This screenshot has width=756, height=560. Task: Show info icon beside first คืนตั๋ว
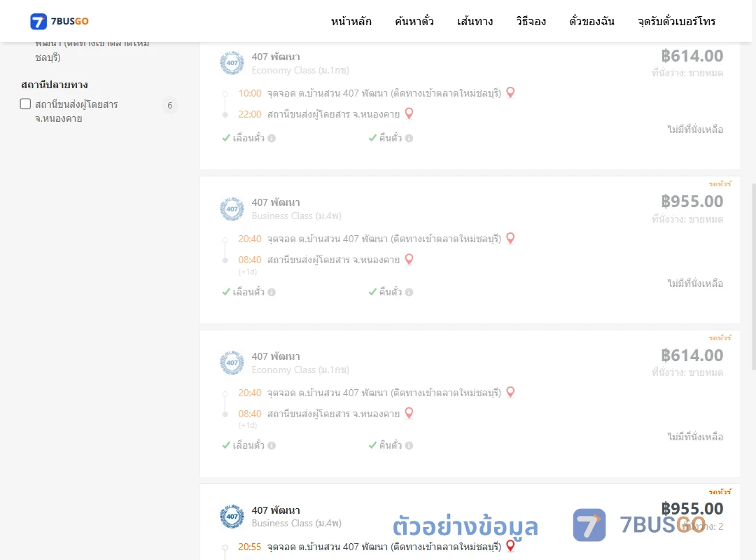click(x=409, y=139)
